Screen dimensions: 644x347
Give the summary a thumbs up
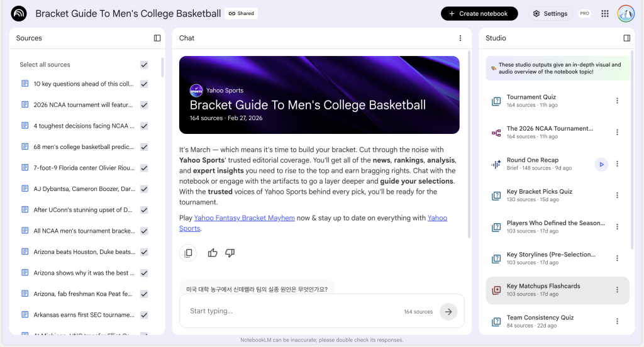pyautogui.click(x=213, y=253)
